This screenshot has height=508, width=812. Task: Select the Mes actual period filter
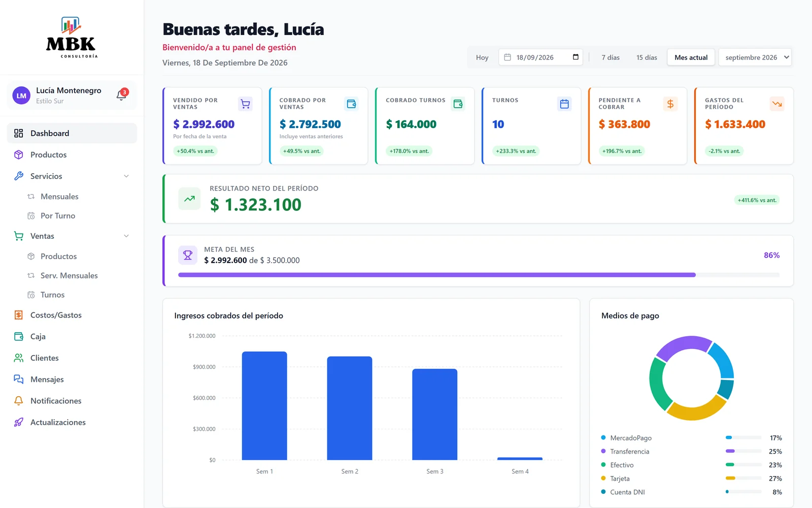click(x=691, y=57)
